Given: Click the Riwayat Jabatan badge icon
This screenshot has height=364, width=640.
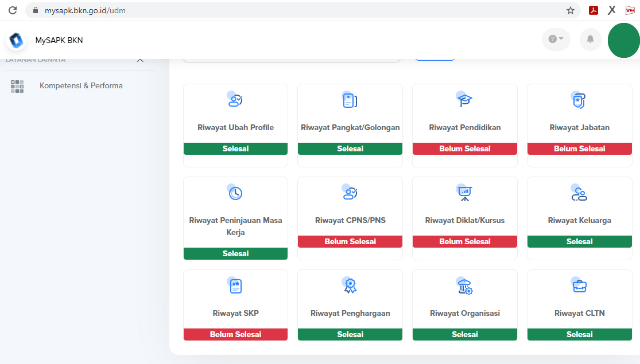Looking at the screenshot, I should tap(579, 100).
